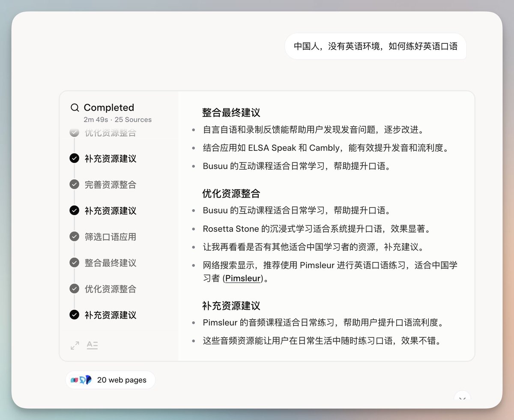Viewport: 514px width, 420px height.
Task: Select 补充资源建议 step directly under 完善资源整合
Action: [111, 211]
